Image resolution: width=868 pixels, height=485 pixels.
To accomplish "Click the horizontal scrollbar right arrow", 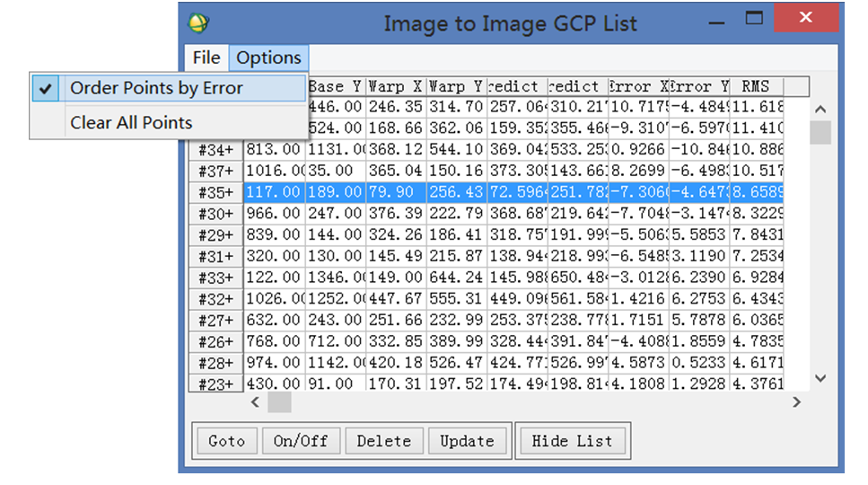I will pos(796,402).
